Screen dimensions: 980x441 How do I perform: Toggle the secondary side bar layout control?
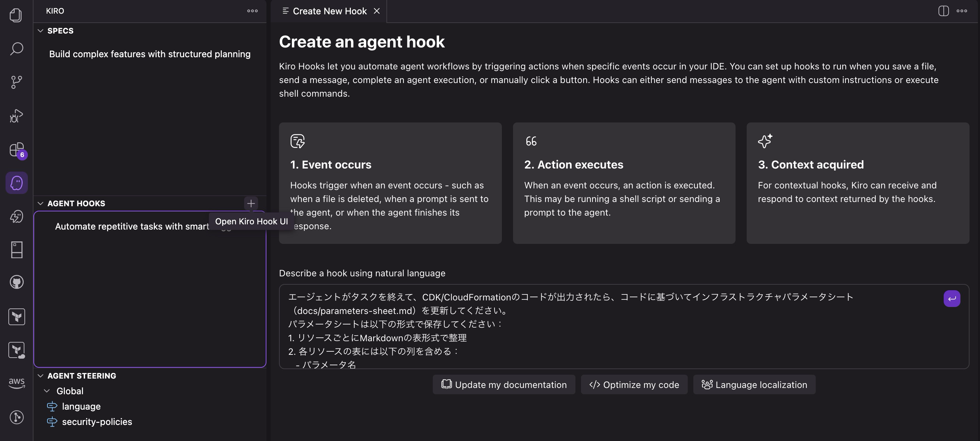tap(943, 11)
